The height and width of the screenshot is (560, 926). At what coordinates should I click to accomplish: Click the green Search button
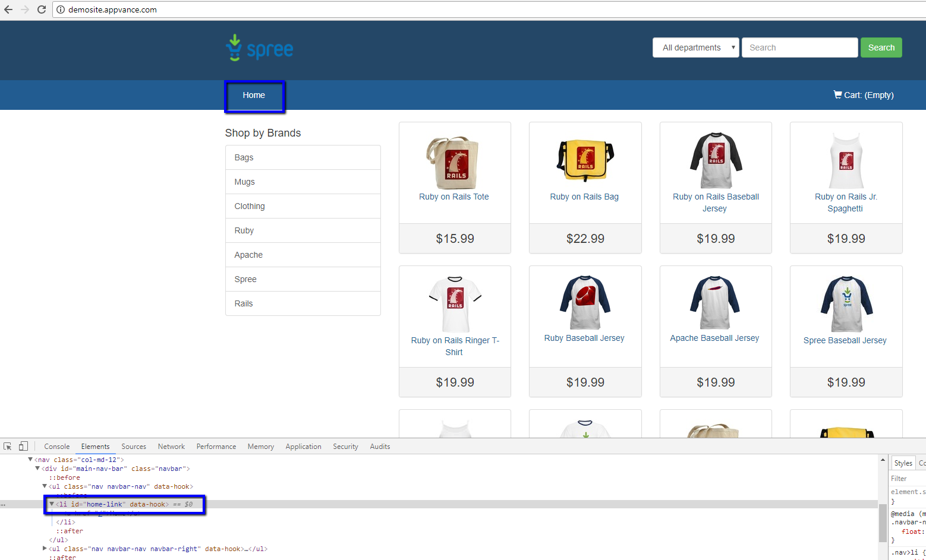881,48
